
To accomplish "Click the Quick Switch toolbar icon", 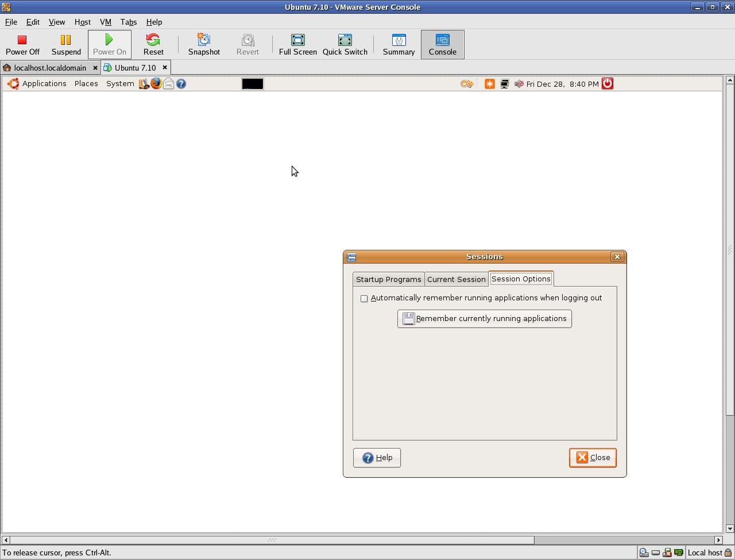I will (x=345, y=45).
